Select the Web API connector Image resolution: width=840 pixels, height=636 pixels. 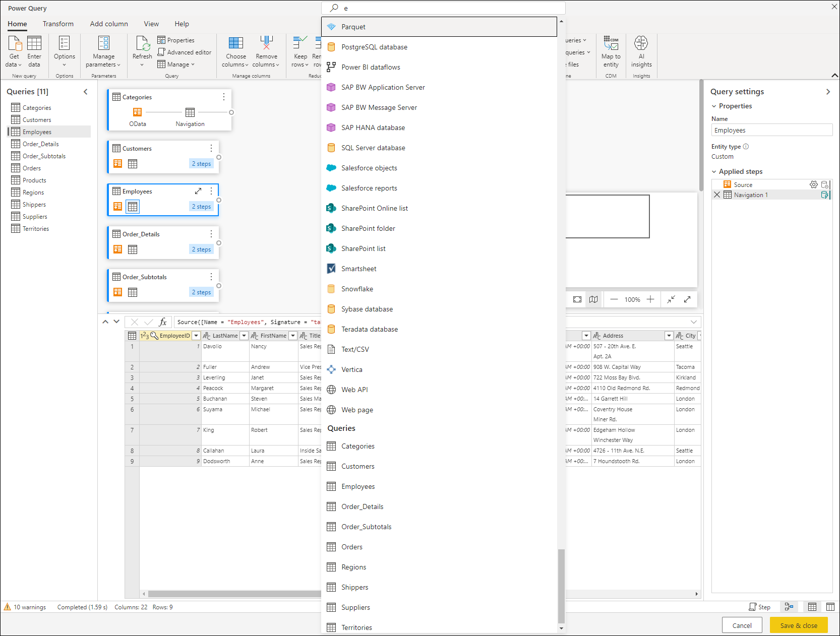[439, 390]
